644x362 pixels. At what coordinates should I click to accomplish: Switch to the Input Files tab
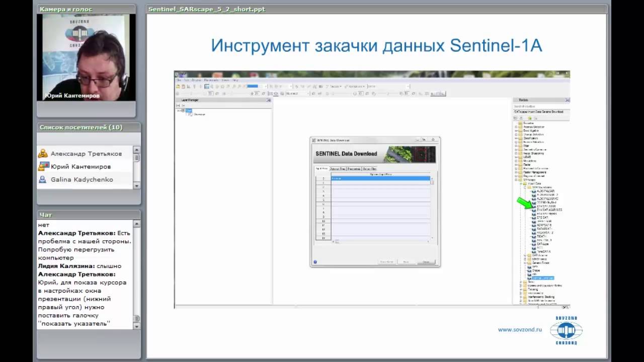[321, 168]
